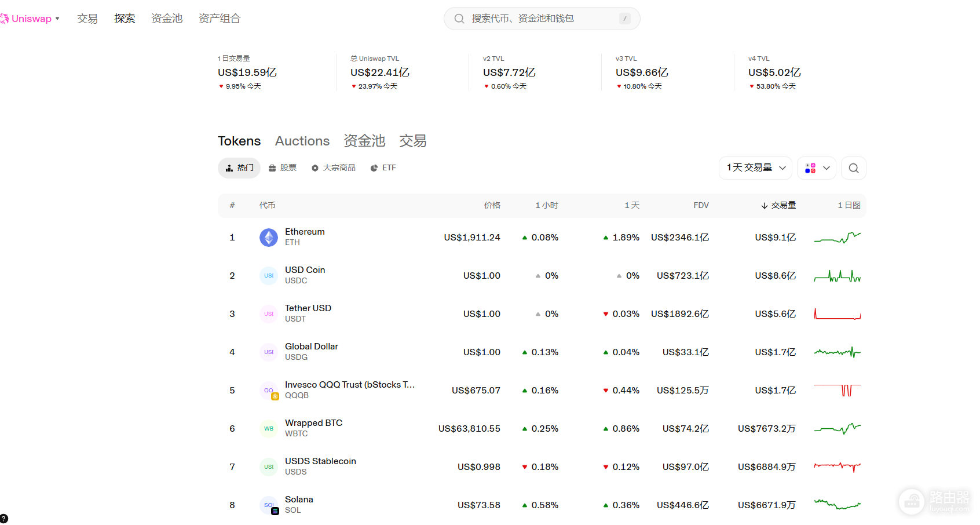
Task: Open the 探索 nav item
Action: point(125,19)
